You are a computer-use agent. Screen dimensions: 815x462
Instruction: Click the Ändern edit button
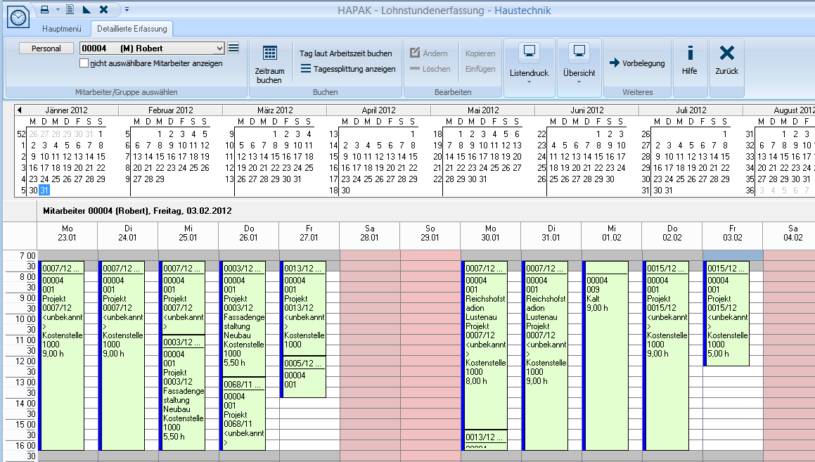[x=429, y=53]
